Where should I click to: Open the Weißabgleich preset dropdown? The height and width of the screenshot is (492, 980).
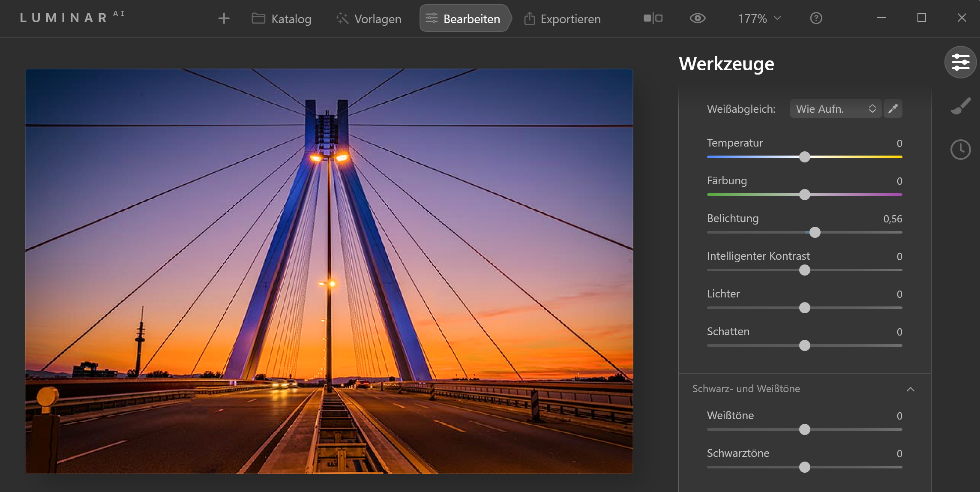point(836,109)
